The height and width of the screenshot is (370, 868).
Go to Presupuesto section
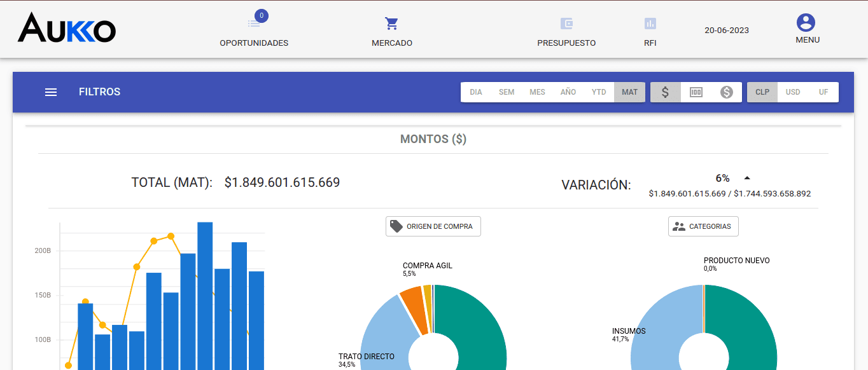pos(566,43)
